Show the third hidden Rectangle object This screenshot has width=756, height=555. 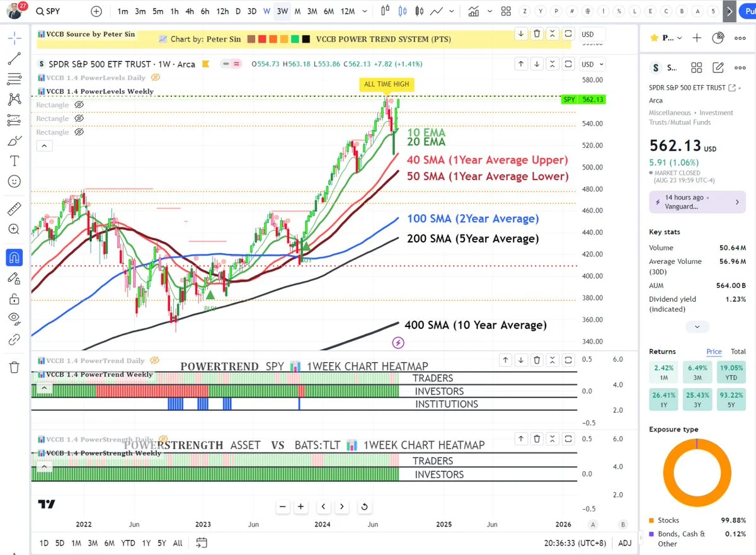[x=79, y=132]
